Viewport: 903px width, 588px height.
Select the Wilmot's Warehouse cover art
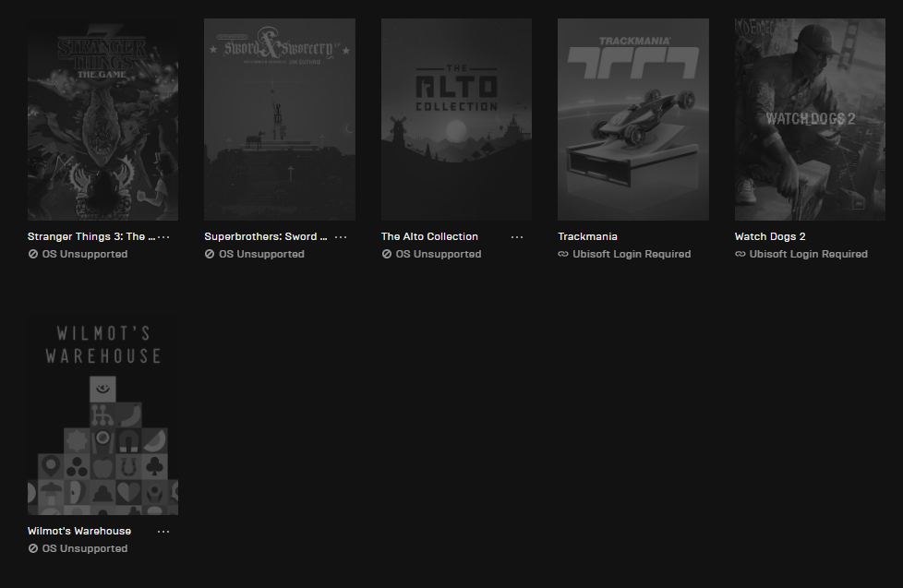pos(103,414)
